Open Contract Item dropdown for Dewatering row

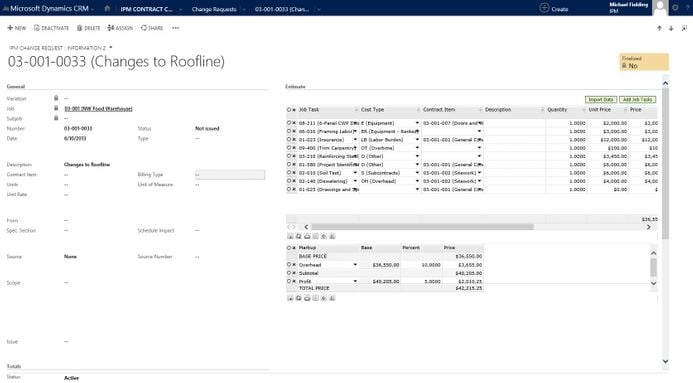point(480,181)
